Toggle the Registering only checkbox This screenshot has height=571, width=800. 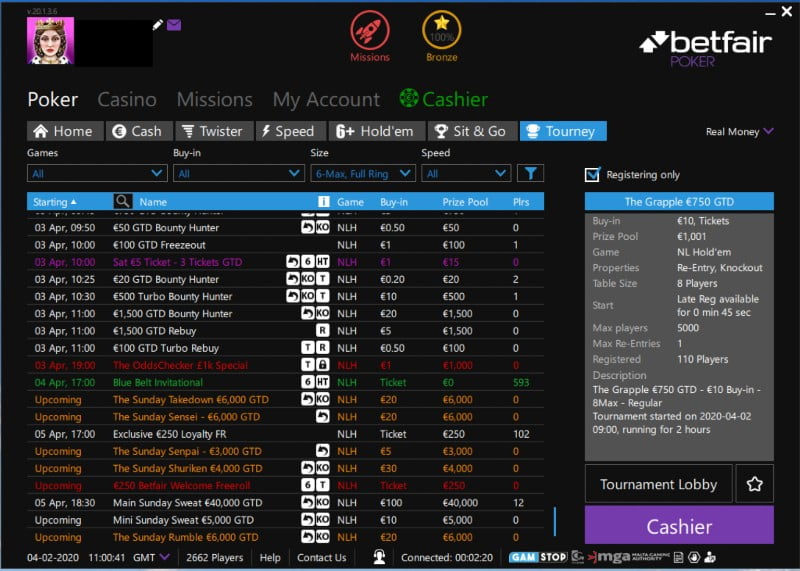(x=592, y=175)
